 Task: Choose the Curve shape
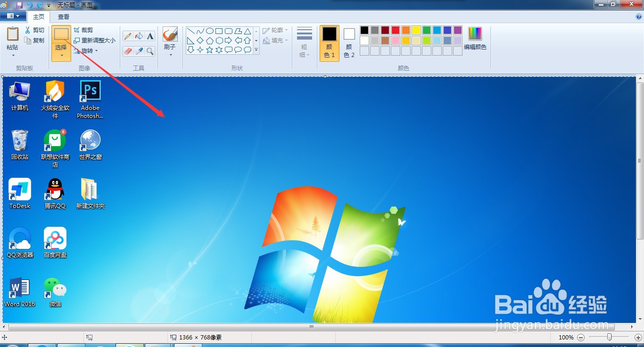tap(200, 32)
